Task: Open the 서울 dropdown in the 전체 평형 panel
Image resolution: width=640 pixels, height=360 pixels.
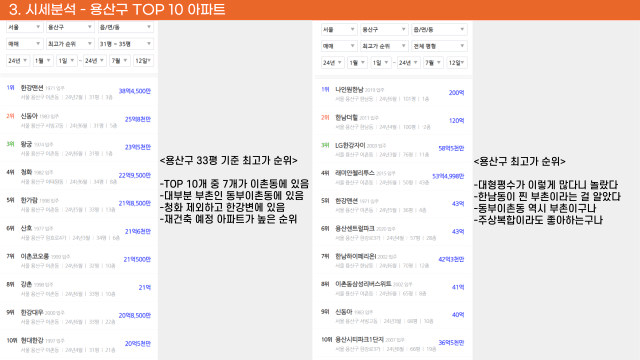Action: click(x=338, y=29)
